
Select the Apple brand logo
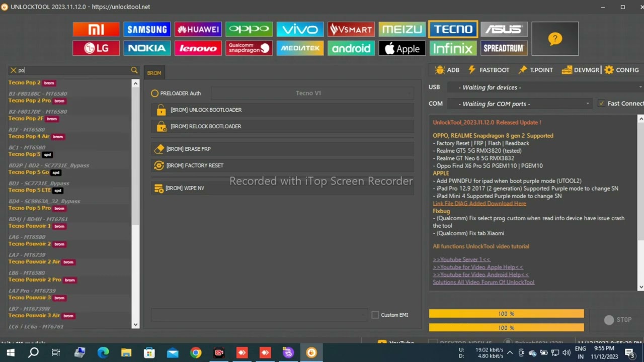[403, 48]
